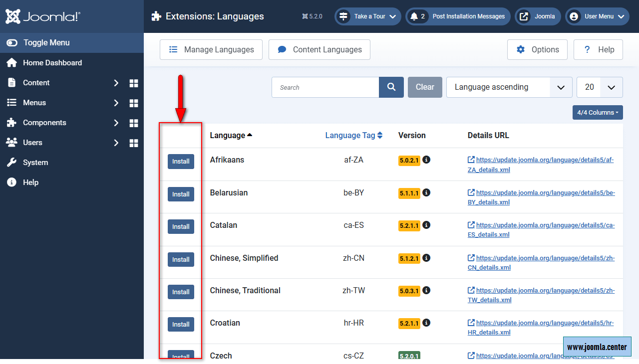Open the Take a Tour dropdown
Screen dimensions: 639x364
pyautogui.click(x=367, y=16)
